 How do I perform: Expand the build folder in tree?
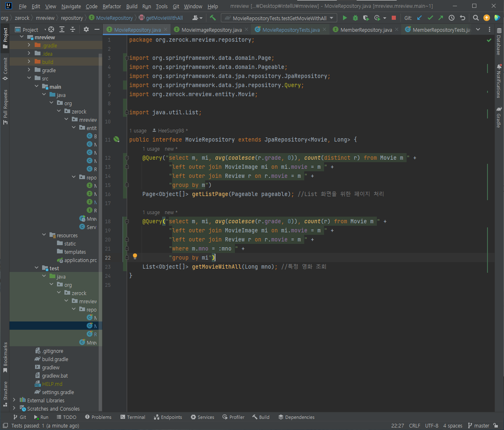point(29,61)
